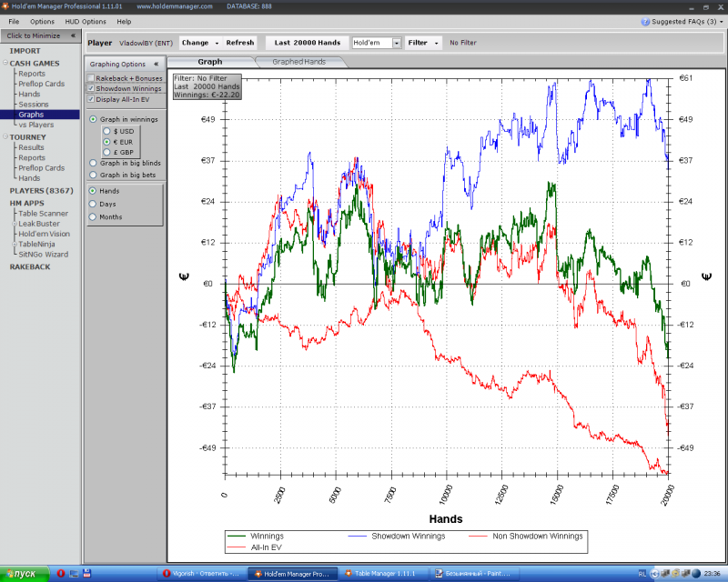Viewport: 728px width, 582px height.
Task: Click the Refresh button
Action: (x=240, y=43)
